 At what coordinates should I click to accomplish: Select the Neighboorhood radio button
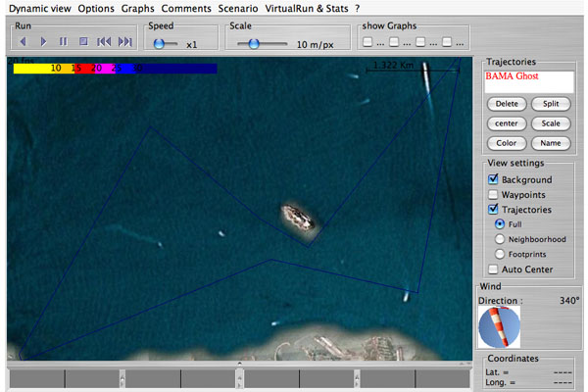pos(500,239)
